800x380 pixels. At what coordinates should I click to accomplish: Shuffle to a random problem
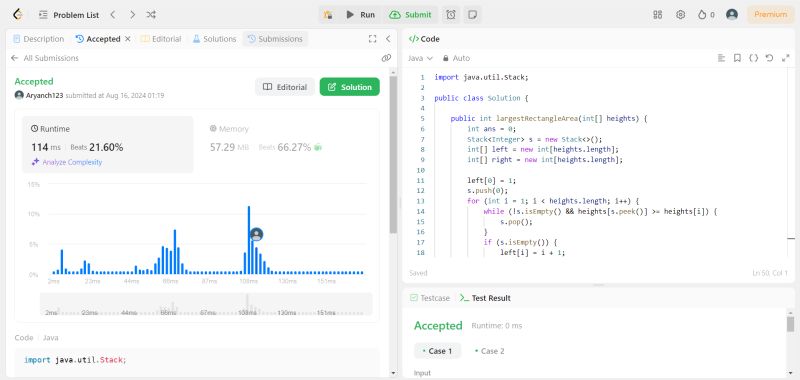tap(151, 15)
